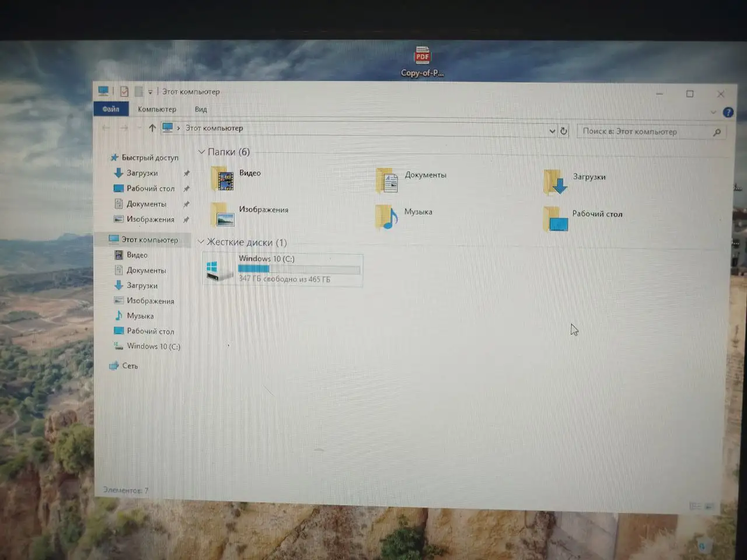Open the Документы folder icon
Image resolution: width=747 pixels, height=560 pixels.
click(388, 180)
